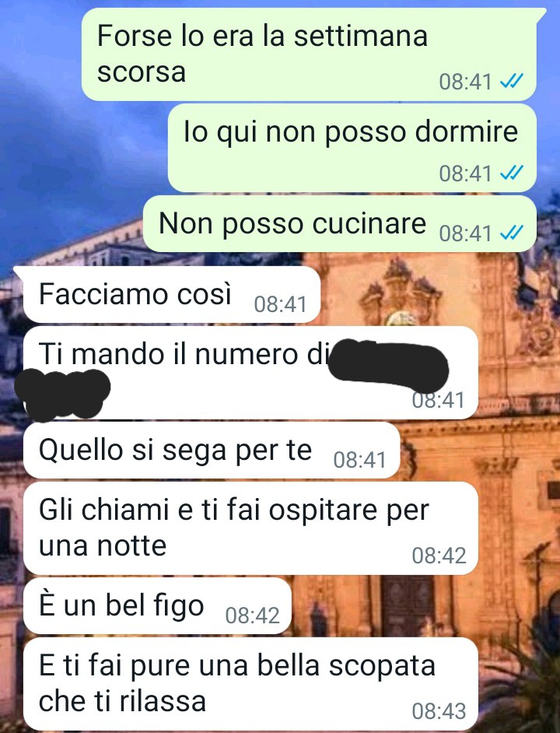The width and height of the screenshot is (560, 733).
Task: Tap the 'Non posso cucinare' message bubble
Action: pyautogui.click(x=340, y=224)
